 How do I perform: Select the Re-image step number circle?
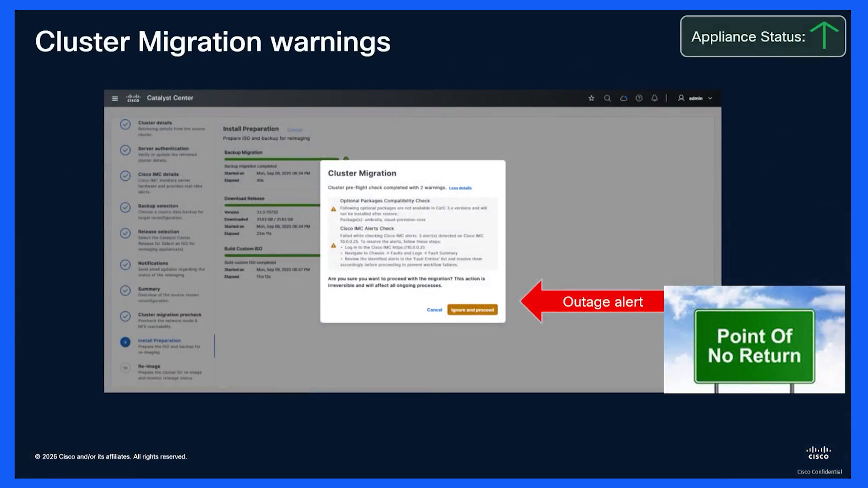click(125, 368)
